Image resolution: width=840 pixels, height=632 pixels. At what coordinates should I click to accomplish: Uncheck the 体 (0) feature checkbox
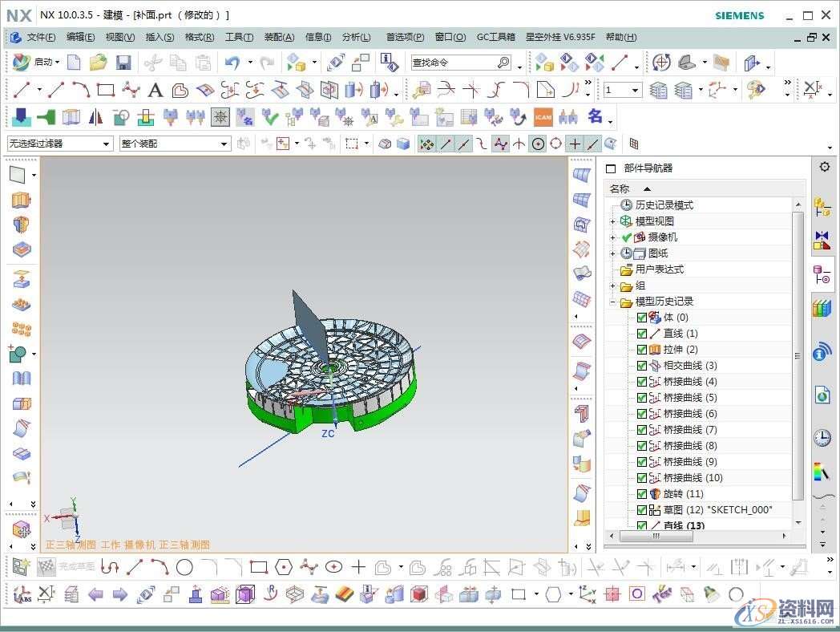[x=641, y=318]
